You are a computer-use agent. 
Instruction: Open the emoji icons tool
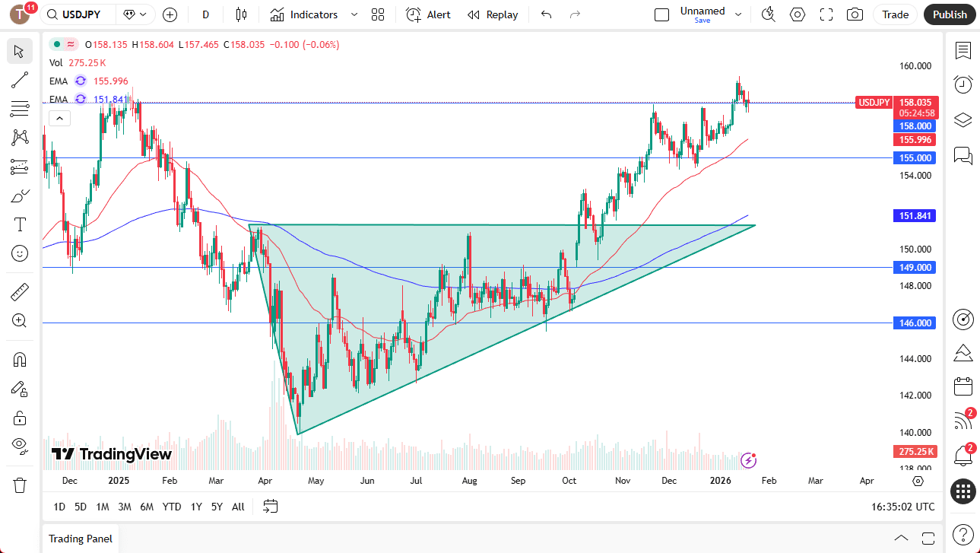click(x=20, y=253)
